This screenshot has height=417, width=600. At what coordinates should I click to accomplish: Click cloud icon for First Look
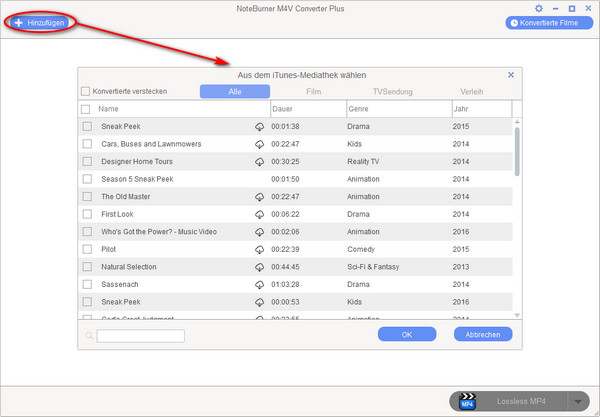[x=259, y=215]
